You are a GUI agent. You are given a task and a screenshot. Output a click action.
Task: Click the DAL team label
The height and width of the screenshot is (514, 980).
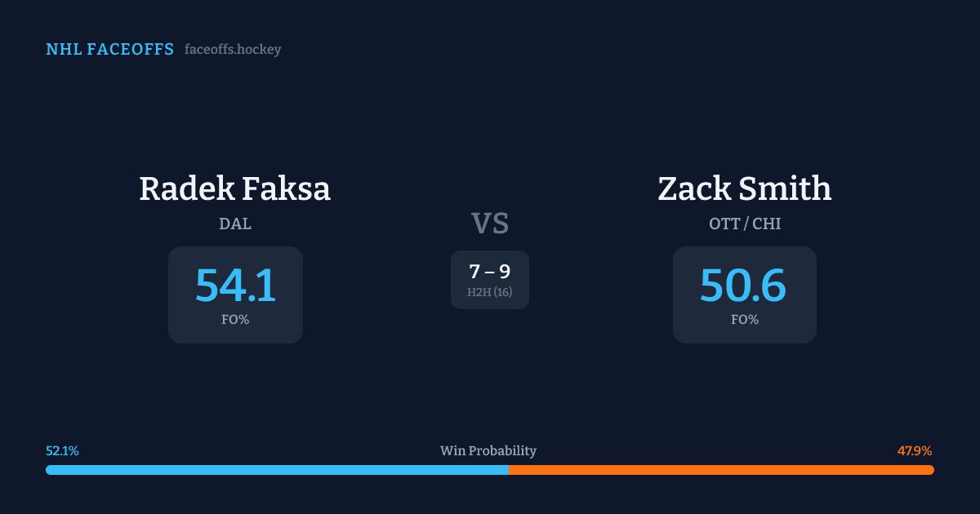coord(235,224)
